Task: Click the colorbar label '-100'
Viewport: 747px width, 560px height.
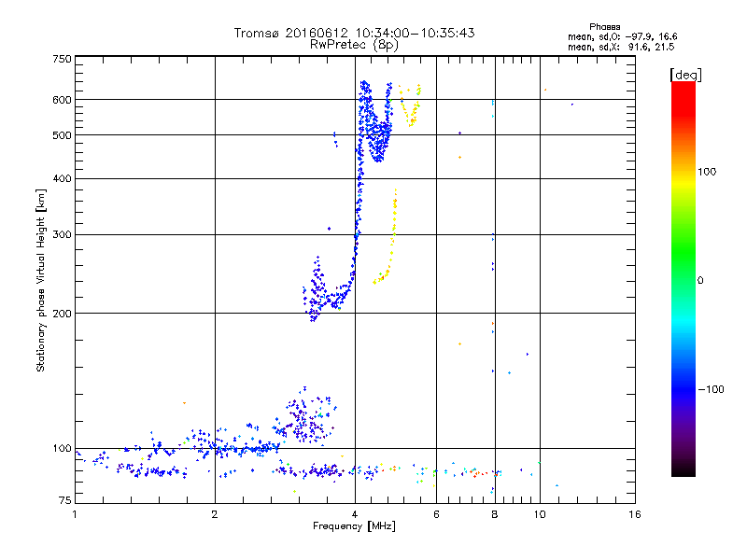Action: coord(712,389)
